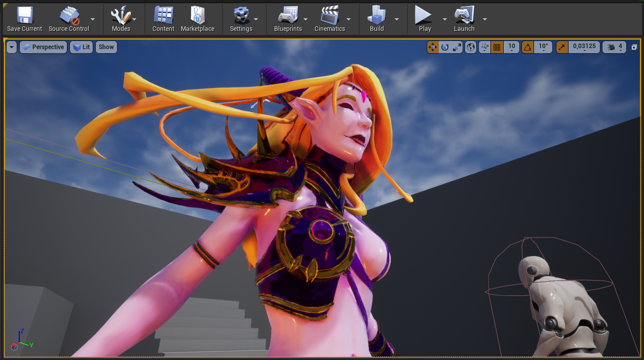
Task: Expand Build options dropdown arrow
Action: [x=397, y=19]
